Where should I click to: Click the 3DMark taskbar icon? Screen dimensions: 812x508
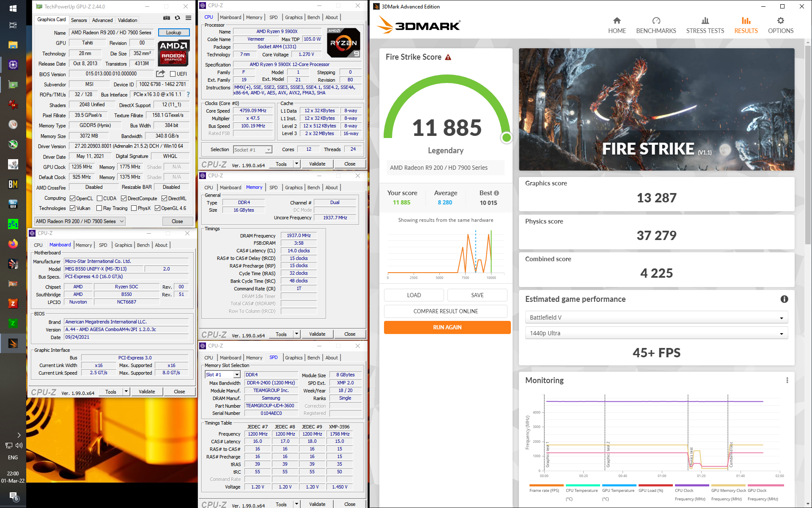coord(13,343)
